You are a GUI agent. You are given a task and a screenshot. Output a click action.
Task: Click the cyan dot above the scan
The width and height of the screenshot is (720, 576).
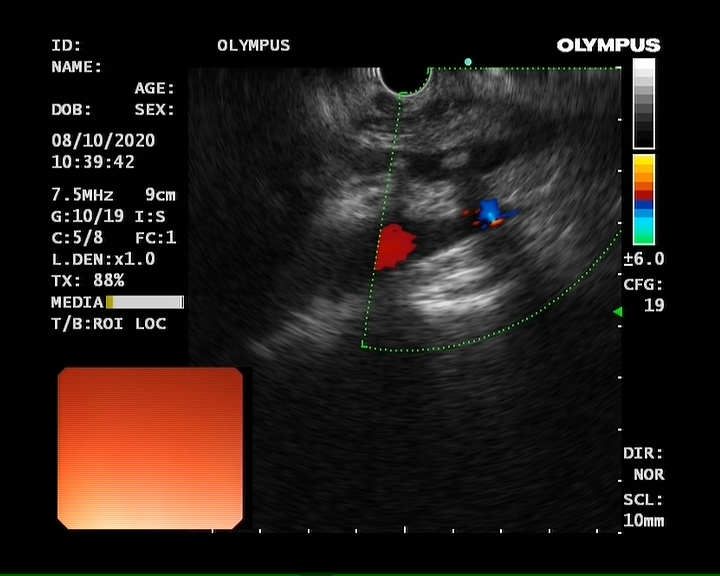[x=468, y=62]
